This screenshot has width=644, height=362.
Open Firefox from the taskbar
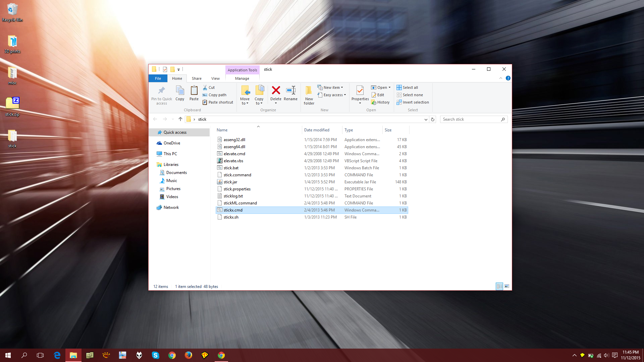(188, 355)
